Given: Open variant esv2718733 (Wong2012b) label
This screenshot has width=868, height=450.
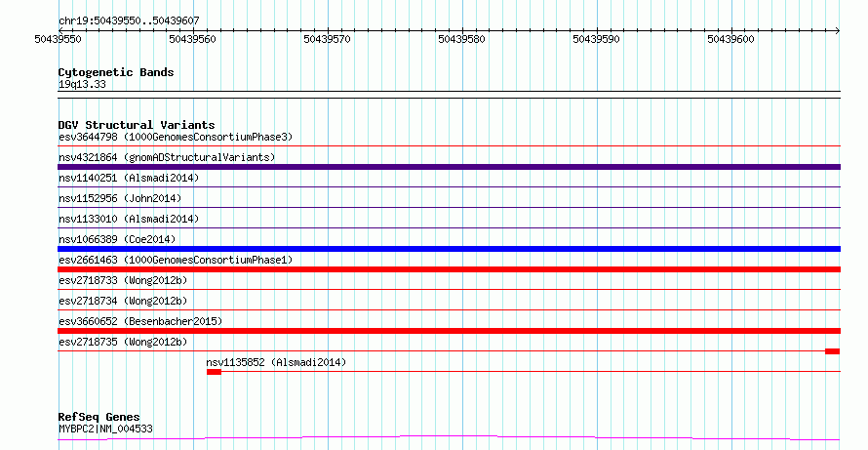Looking at the screenshot, I should 123,280.
